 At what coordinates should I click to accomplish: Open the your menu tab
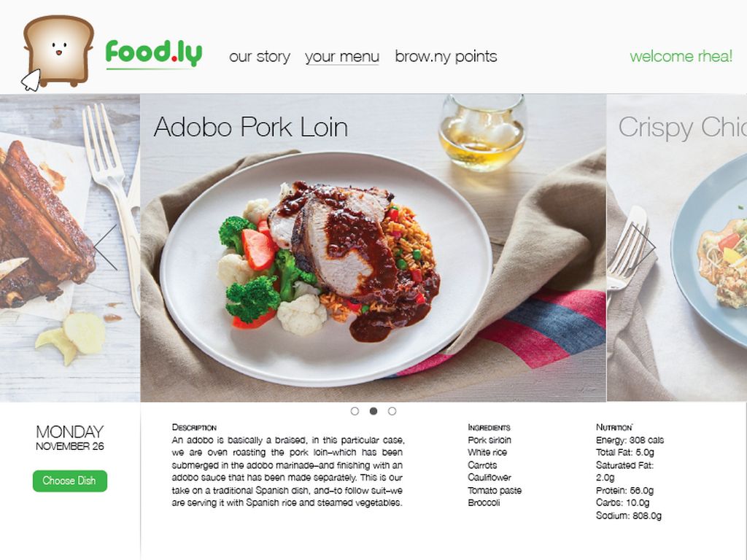pos(342,57)
